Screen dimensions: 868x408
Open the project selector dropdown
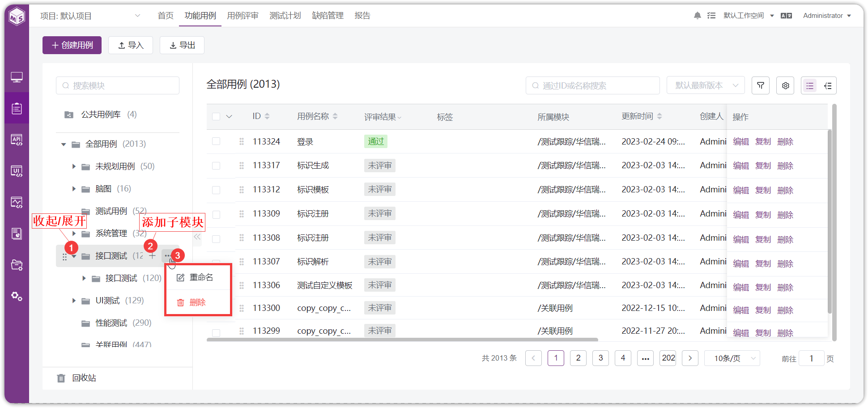point(90,16)
